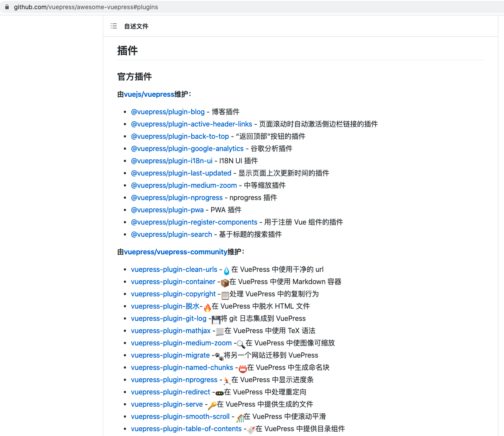Click the roller coaster emoji by smooth-scroll
Viewport: 504px width, 436px height.
coord(240,418)
